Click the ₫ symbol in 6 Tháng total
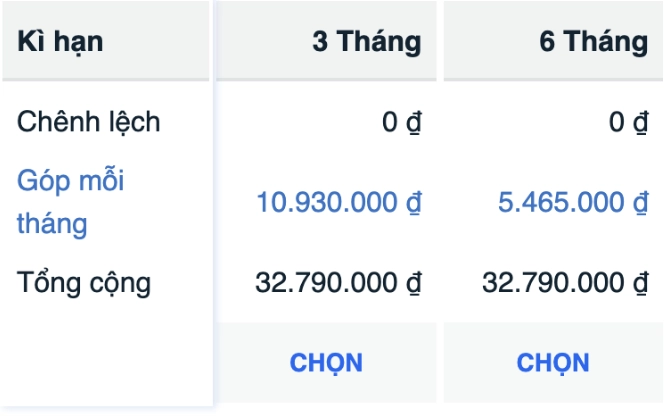 click(640, 283)
